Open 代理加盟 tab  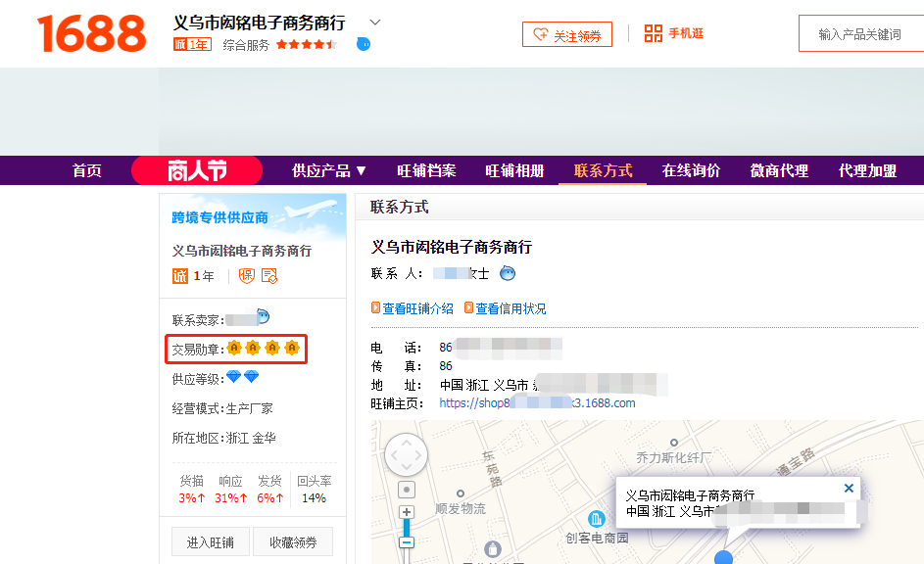click(867, 170)
